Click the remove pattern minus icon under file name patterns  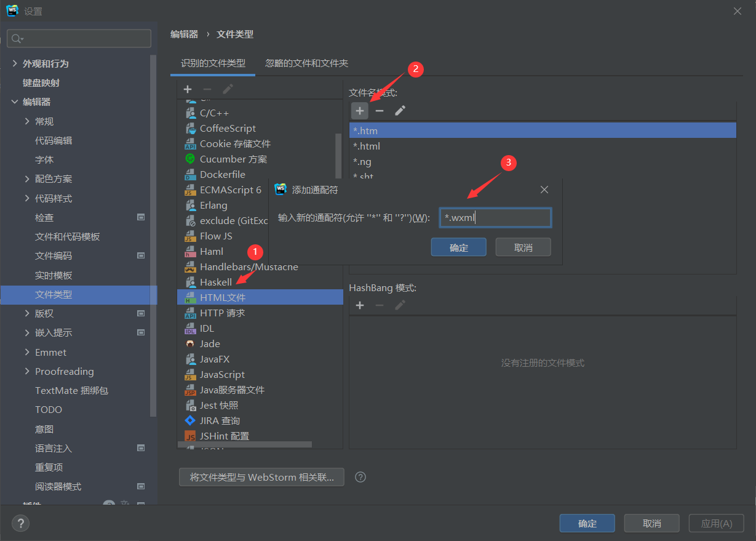coord(380,111)
